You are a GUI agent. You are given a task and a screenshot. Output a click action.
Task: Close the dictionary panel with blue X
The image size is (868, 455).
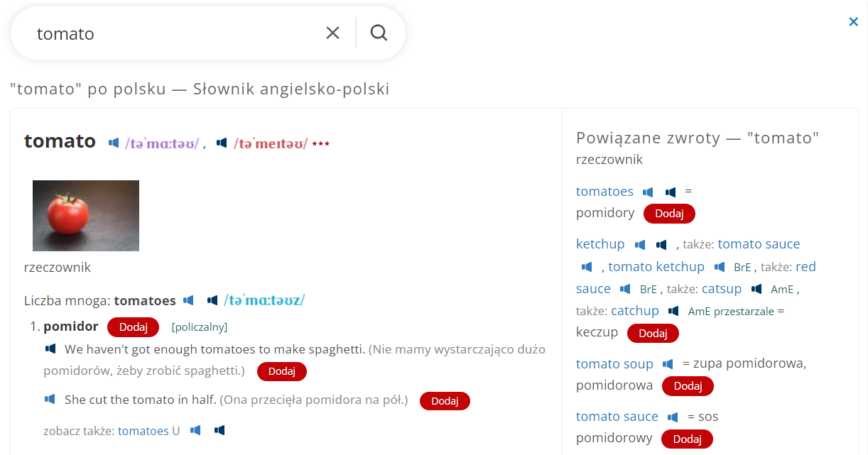click(854, 22)
